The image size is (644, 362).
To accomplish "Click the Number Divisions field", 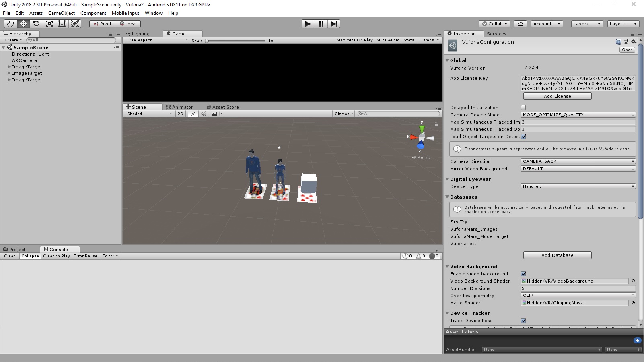I will tap(578, 288).
